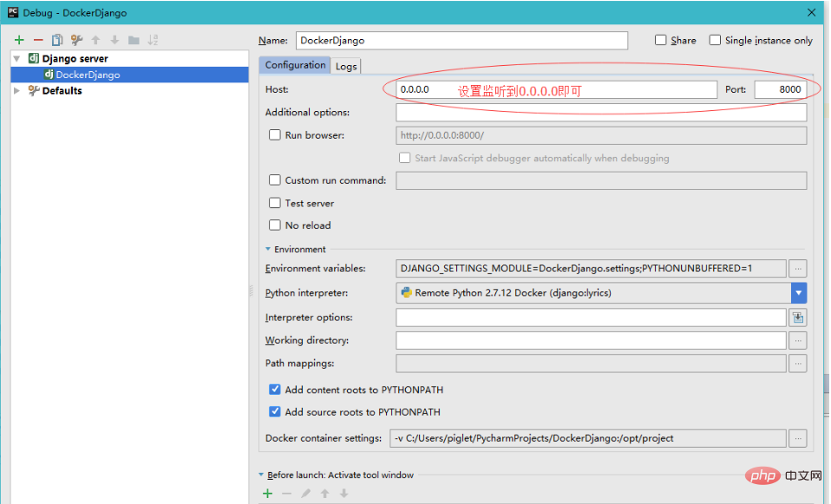Create a new folder for configurations

coord(134,40)
